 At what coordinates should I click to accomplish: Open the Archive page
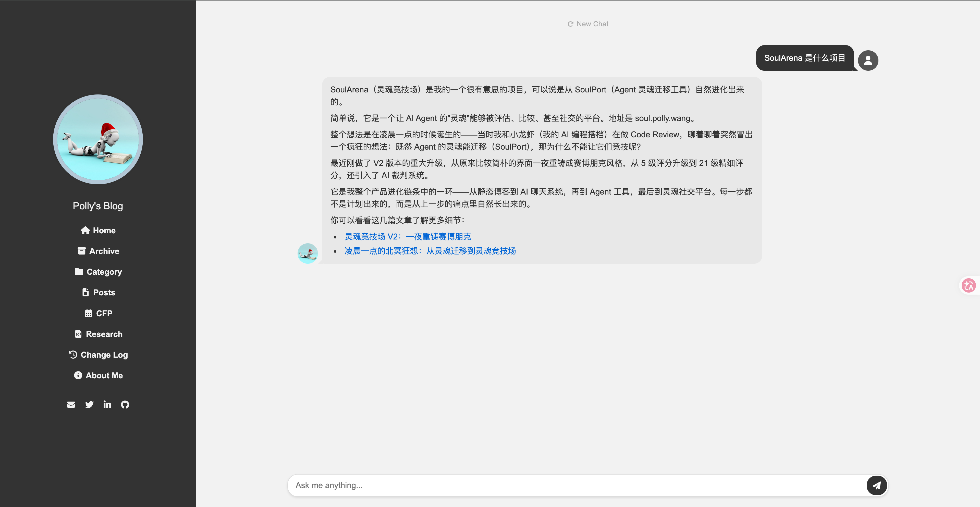(98, 251)
